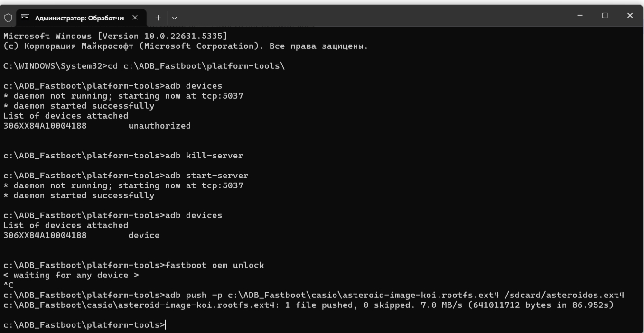Minimize the terminal window
Image resolution: width=644 pixels, height=333 pixels.
(x=580, y=16)
